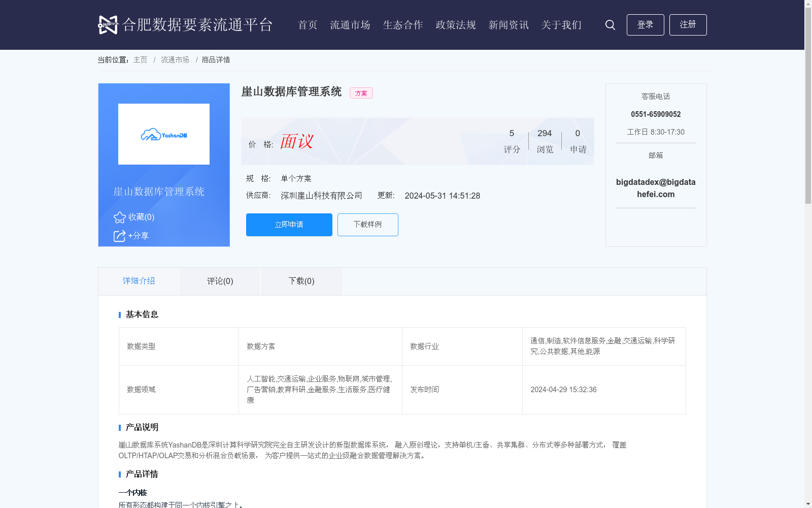Click the product title 崖山数据库管理系统 heading
812x508 pixels.
pyautogui.click(x=291, y=92)
